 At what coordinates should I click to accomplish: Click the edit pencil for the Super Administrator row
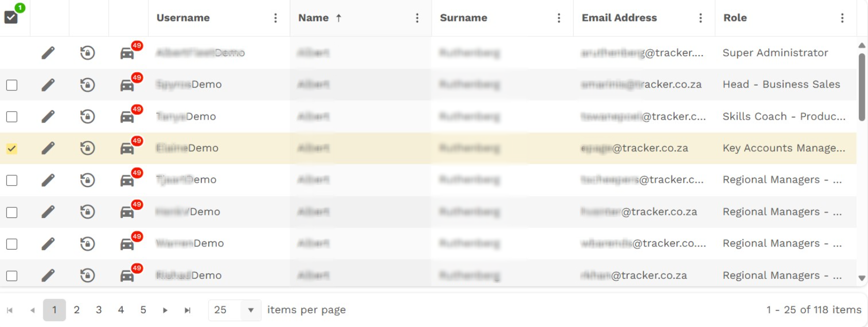coord(48,53)
